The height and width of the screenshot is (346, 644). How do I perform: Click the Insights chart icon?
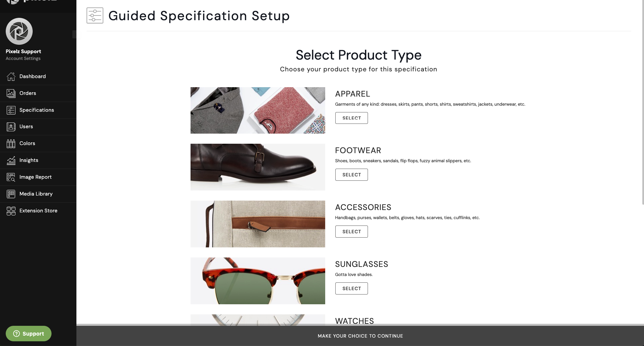point(11,160)
